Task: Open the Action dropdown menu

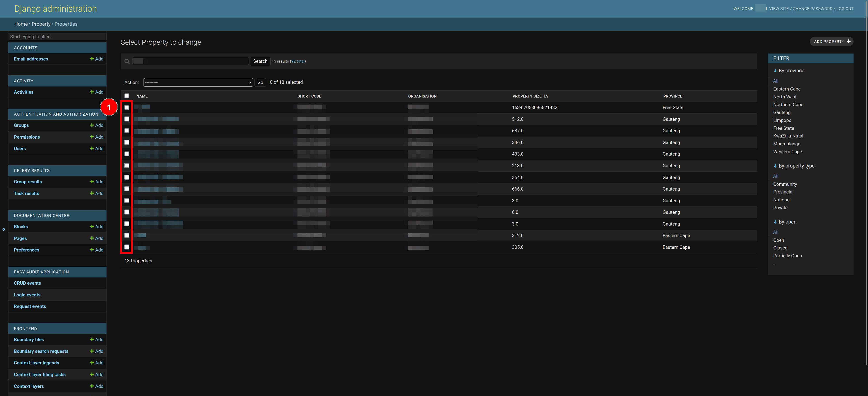Action: point(198,82)
